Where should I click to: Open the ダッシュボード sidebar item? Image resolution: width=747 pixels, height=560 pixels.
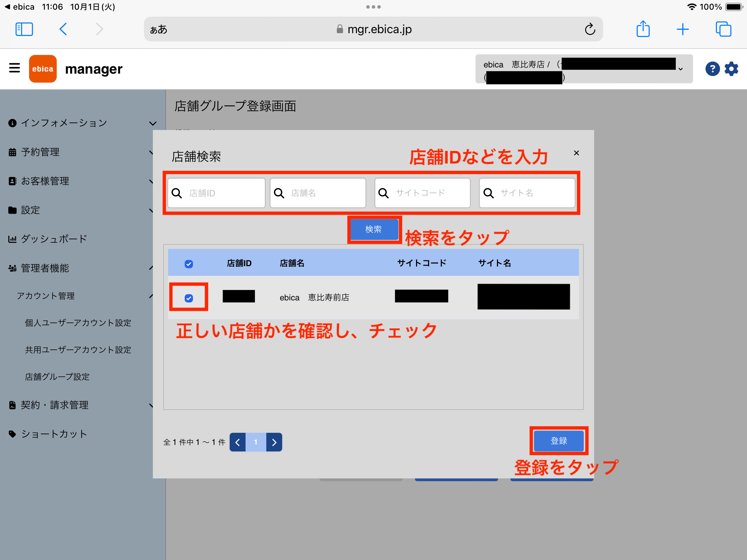tap(48, 239)
